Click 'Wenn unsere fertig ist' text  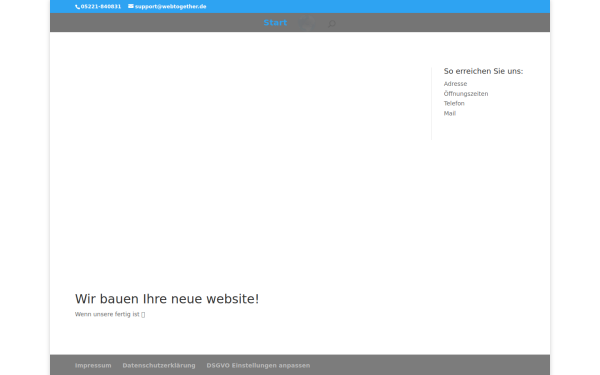(x=107, y=314)
